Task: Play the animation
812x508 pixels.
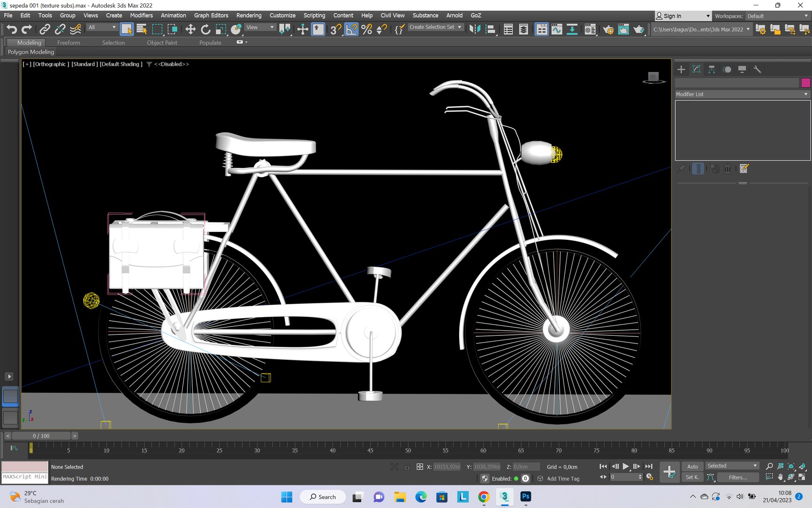Action: [625, 466]
